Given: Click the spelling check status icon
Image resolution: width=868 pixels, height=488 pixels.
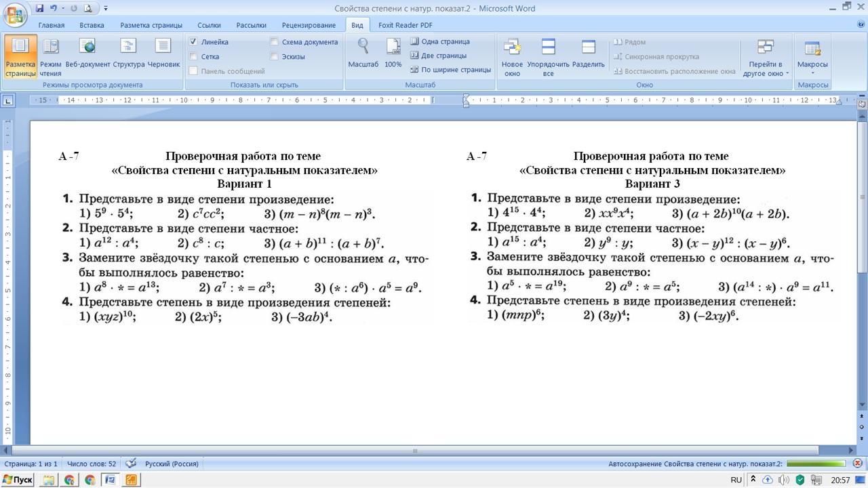Looking at the screenshot, I should click(131, 464).
